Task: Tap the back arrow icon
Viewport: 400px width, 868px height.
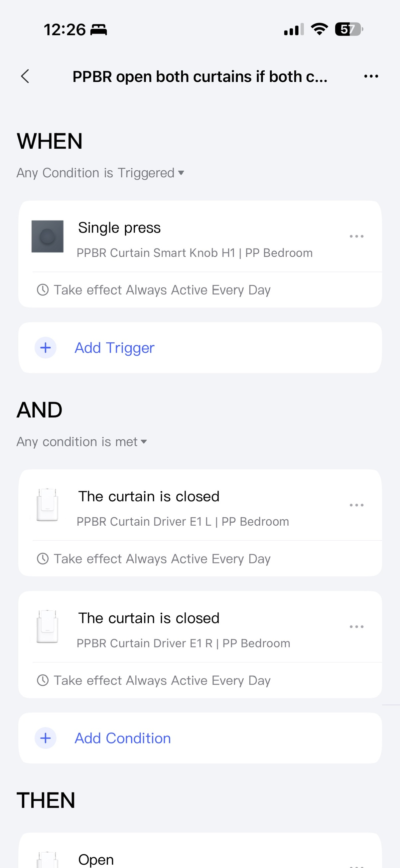Action: click(x=25, y=76)
